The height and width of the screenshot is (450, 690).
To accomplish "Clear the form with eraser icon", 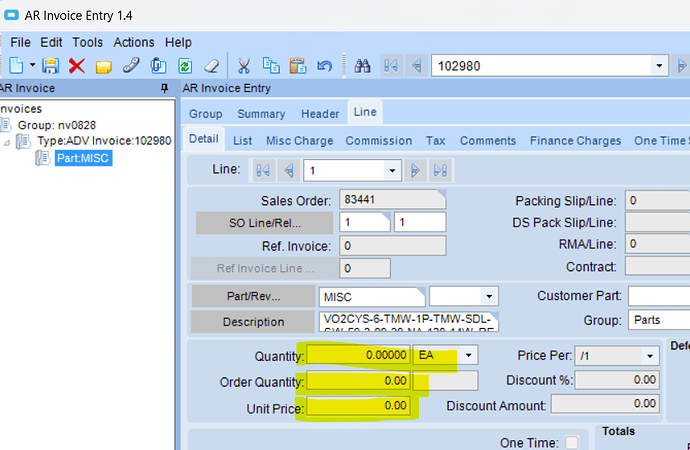I will point(212,66).
